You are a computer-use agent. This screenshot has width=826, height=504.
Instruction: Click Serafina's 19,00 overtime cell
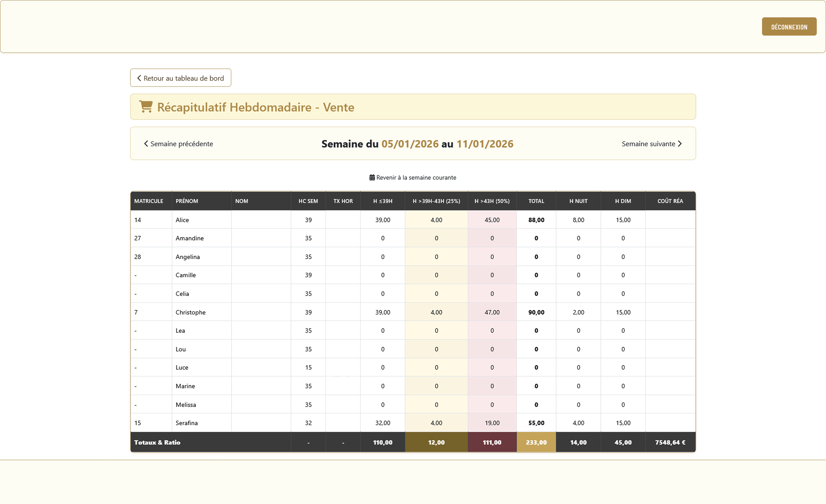(x=492, y=423)
